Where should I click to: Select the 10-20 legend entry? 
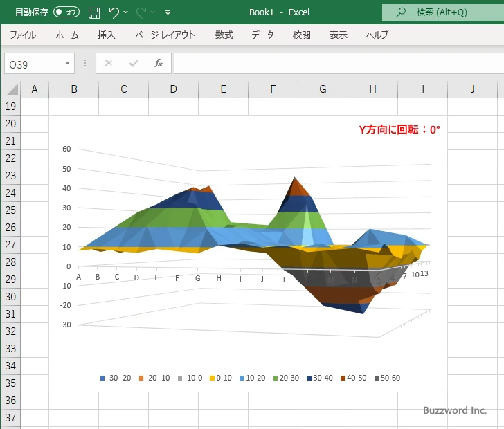252,378
